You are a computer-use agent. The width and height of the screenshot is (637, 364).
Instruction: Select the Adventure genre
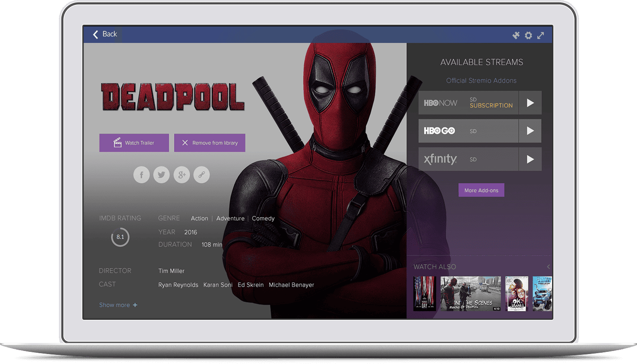[x=230, y=218]
